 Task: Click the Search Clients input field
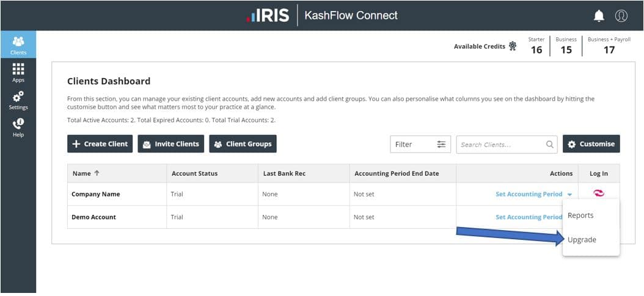(500, 144)
